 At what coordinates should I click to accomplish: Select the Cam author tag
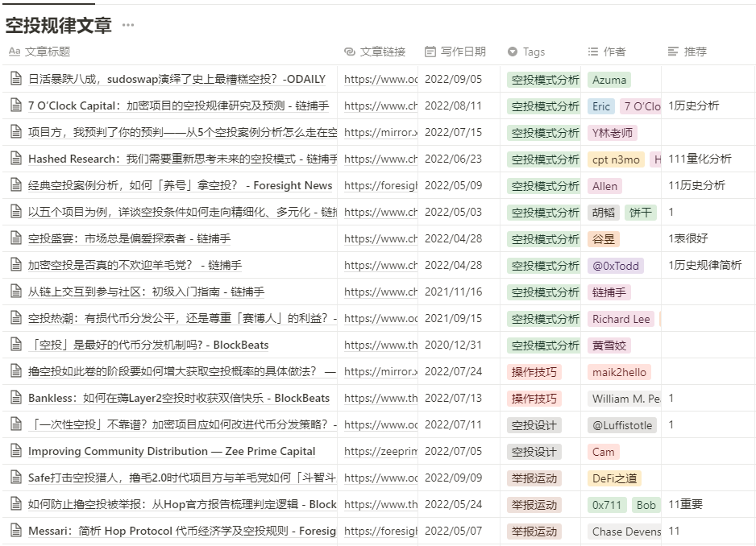point(603,452)
